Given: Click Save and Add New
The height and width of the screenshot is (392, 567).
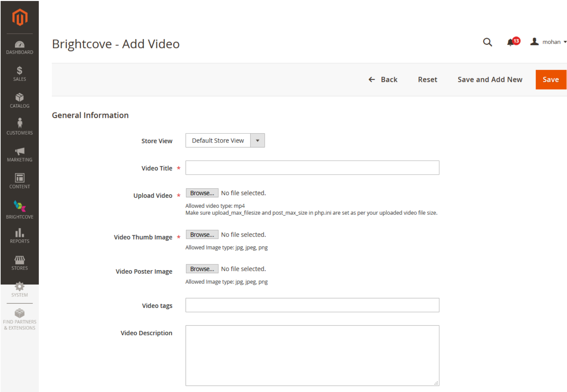Looking at the screenshot, I should click(x=490, y=79).
